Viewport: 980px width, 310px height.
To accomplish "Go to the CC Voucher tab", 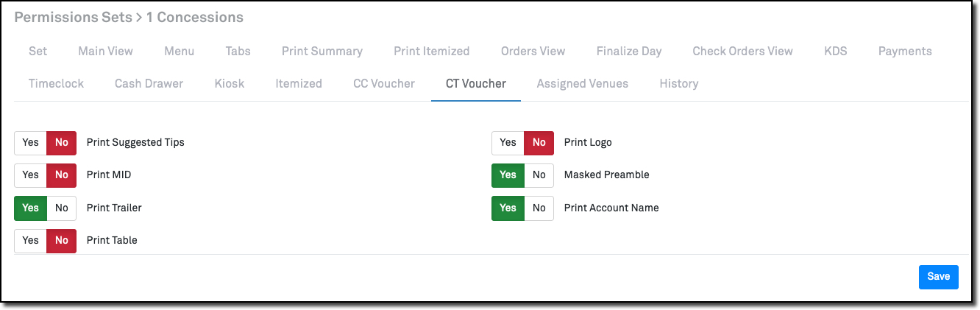I will tap(384, 83).
